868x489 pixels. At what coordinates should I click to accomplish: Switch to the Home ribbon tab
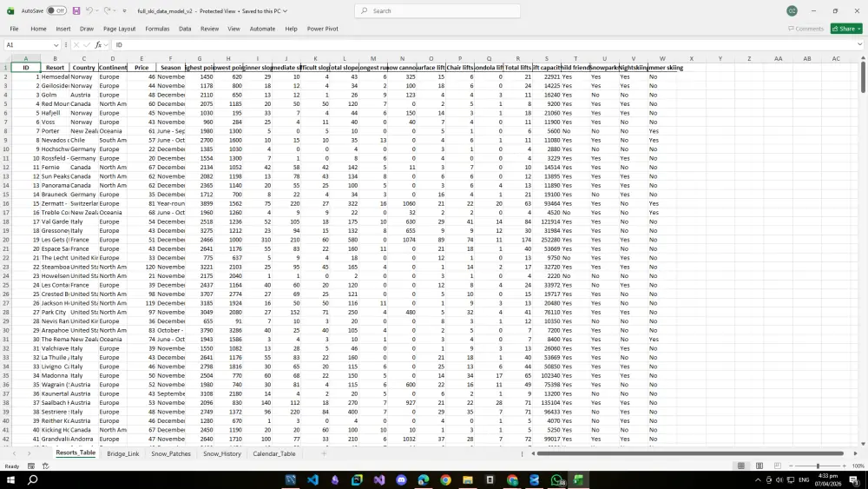point(38,29)
